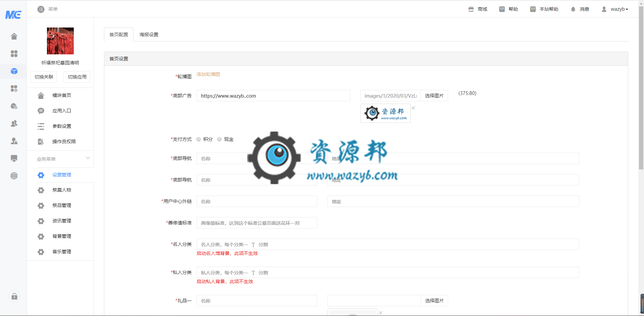Focus 用户中心外链 名称 field
644x316 pixels.
pyautogui.click(x=257, y=201)
